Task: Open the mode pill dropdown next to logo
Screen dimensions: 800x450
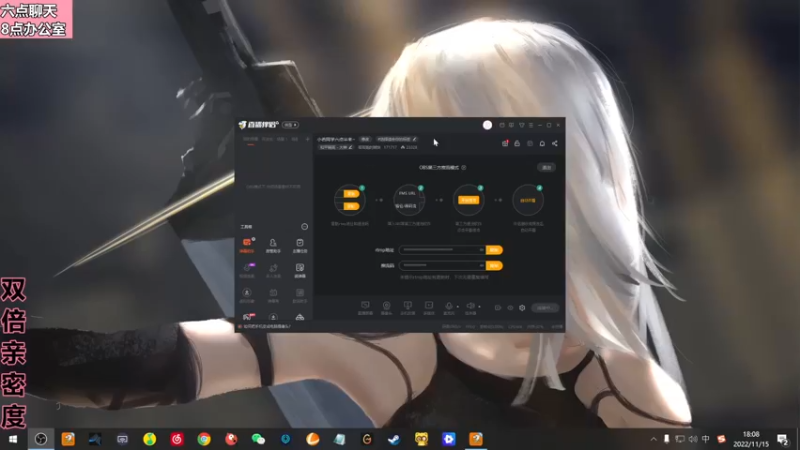Action: [x=291, y=125]
